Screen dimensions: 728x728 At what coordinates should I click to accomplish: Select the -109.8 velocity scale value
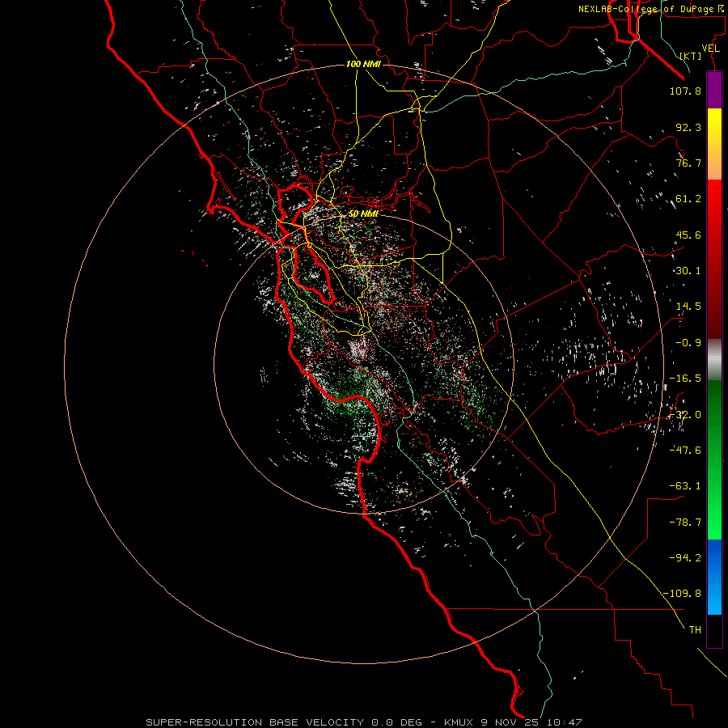point(682,594)
